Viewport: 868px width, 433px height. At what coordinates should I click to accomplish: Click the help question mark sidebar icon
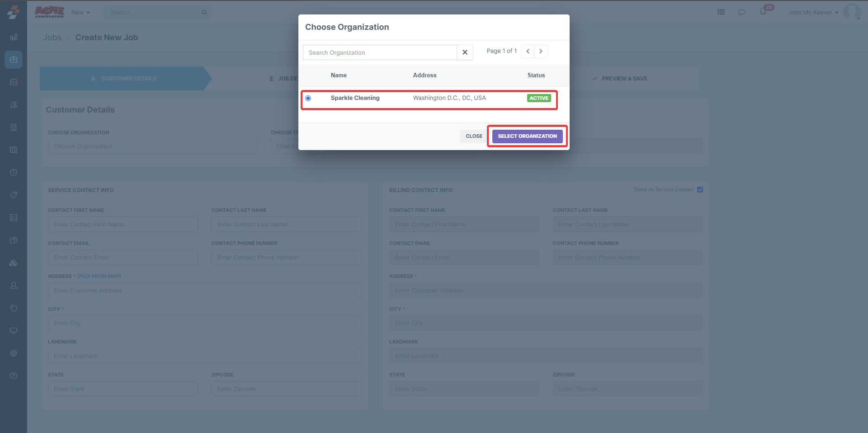click(14, 376)
